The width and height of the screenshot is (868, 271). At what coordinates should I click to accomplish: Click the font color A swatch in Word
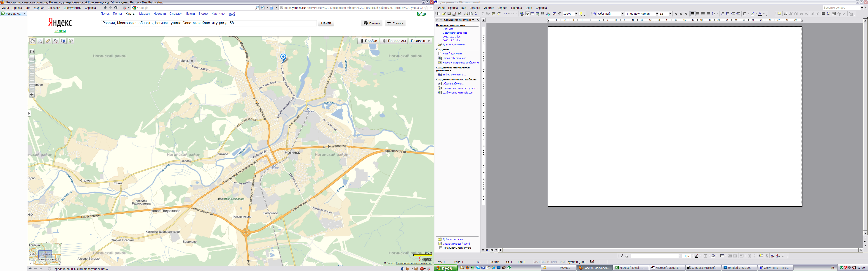(x=760, y=14)
